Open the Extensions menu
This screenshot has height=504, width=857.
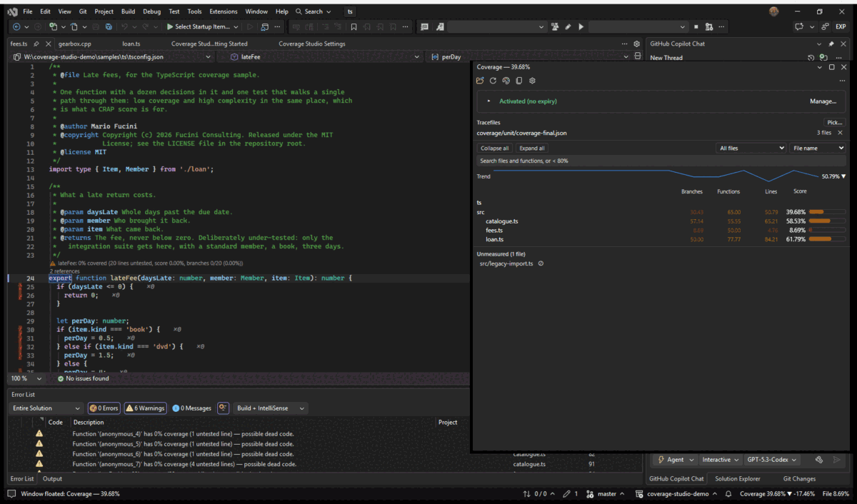coord(224,11)
